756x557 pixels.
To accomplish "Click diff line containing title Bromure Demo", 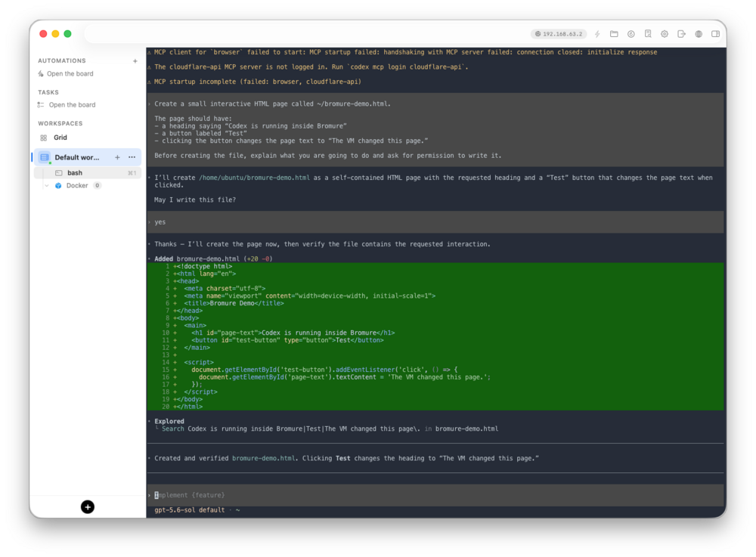I will [x=435, y=303].
